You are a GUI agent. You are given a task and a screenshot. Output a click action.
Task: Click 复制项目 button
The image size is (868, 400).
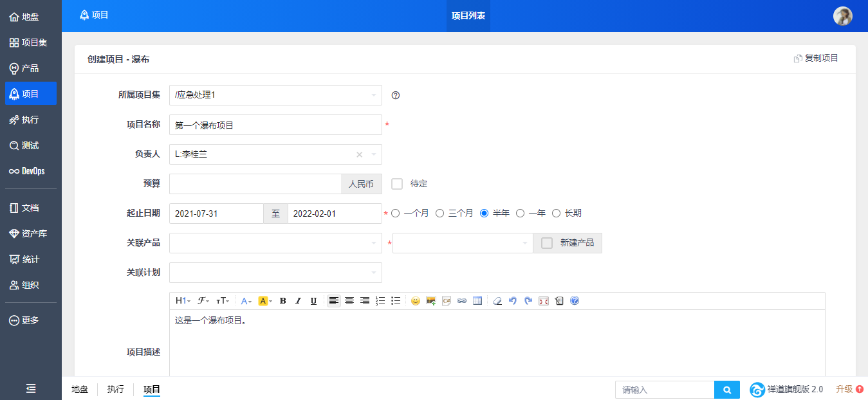tap(816, 58)
